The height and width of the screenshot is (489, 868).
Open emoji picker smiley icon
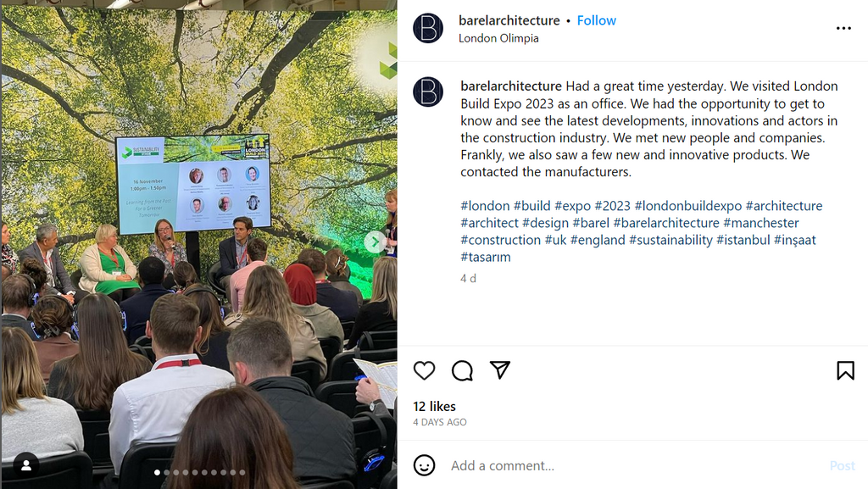click(424, 465)
